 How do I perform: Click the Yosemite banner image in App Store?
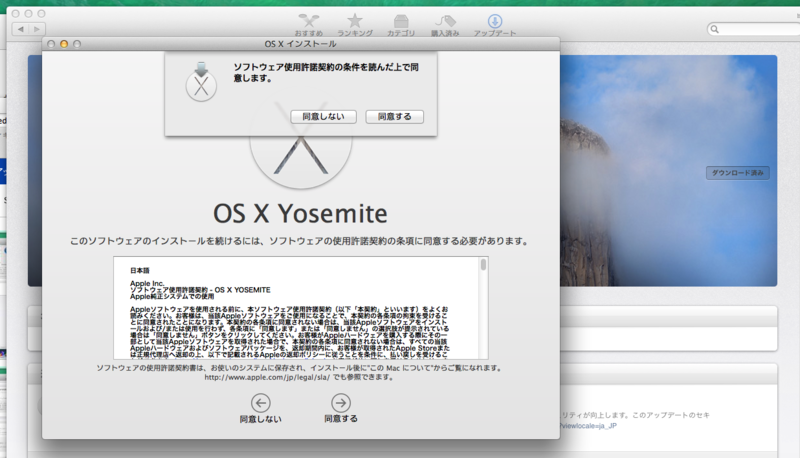click(668, 170)
